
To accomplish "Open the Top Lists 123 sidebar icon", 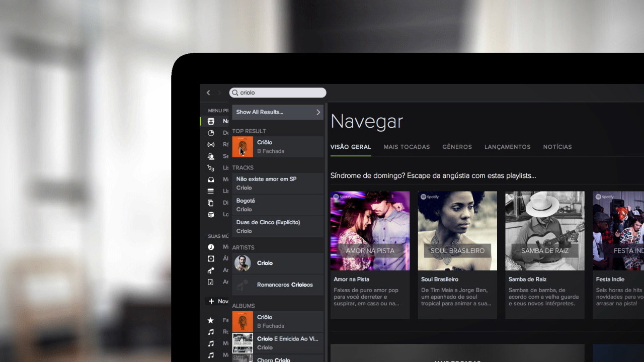I will tap(211, 168).
